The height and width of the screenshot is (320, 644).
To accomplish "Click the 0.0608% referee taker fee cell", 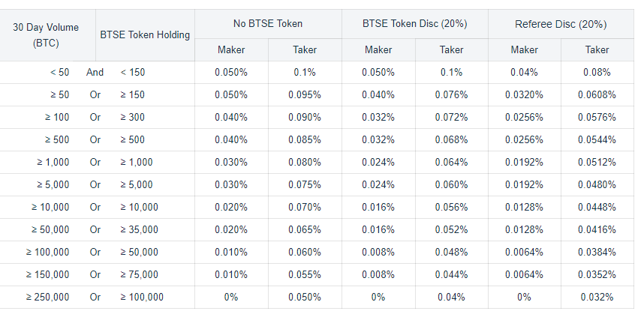I will pos(597,94).
